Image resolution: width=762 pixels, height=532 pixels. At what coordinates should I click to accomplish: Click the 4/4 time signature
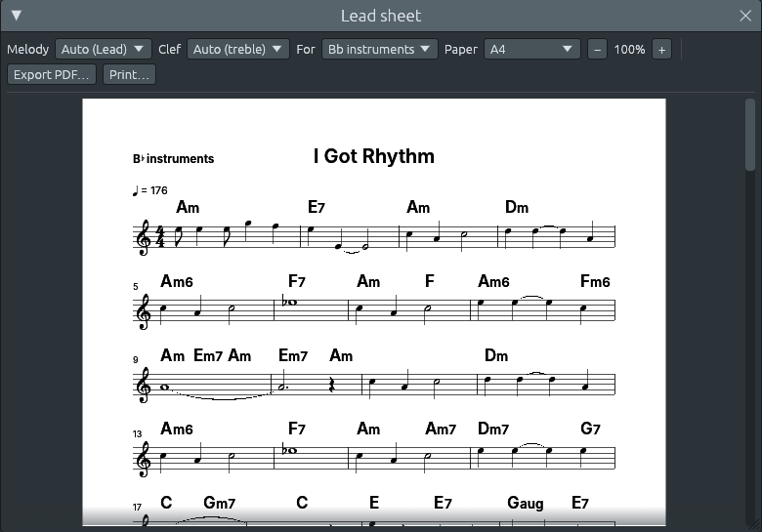coord(160,236)
